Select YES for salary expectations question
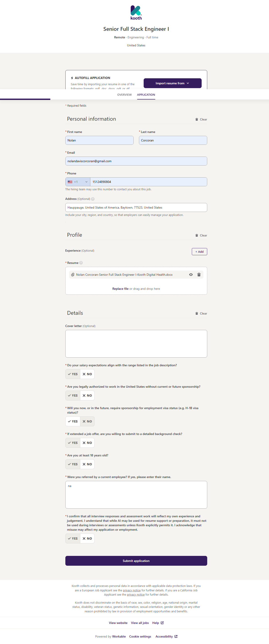Image resolution: width=269 pixels, height=644 pixels. click(73, 374)
